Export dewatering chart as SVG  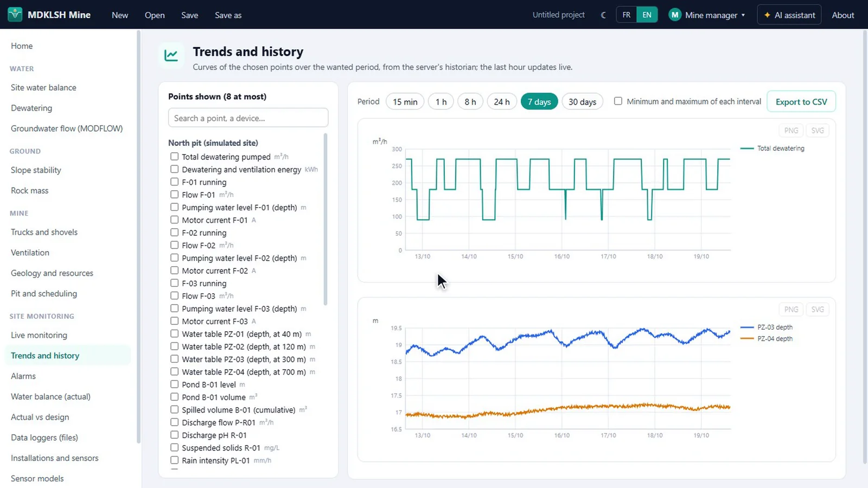(x=818, y=130)
